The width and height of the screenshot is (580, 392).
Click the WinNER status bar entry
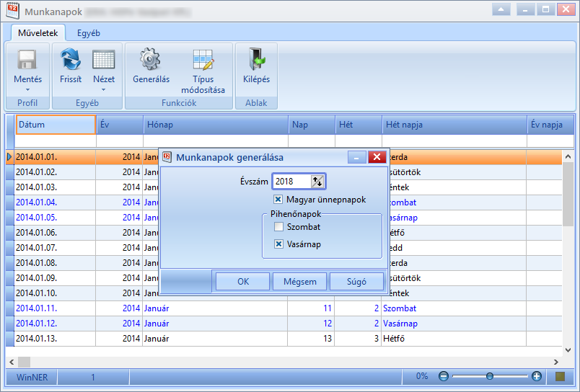(32, 377)
